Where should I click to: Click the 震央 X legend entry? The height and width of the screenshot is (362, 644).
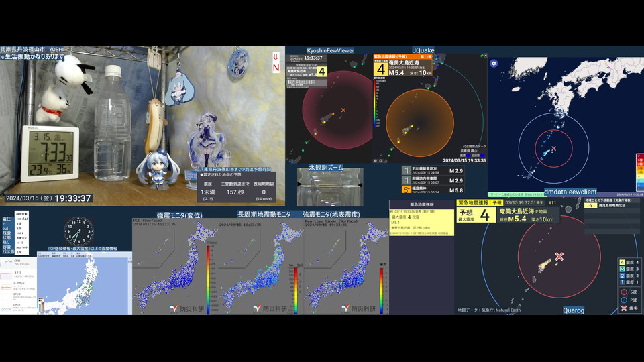629,308
